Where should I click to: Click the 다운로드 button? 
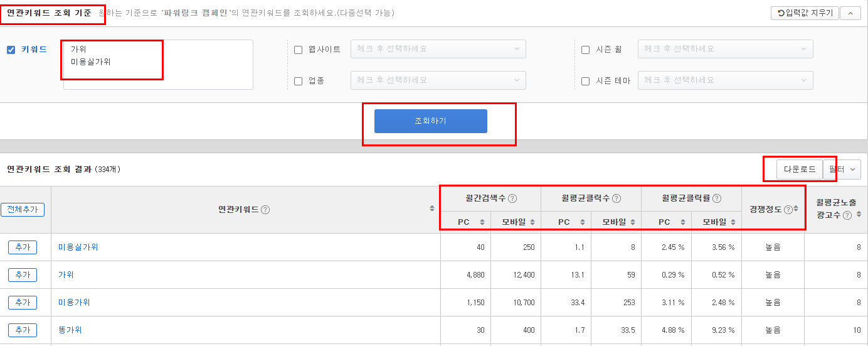click(x=800, y=170)
